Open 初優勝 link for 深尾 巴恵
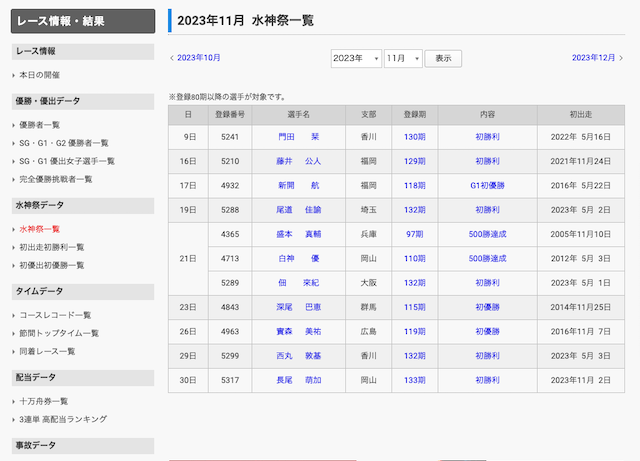Viewport: 640px width, 461px height. click(487, 307)
